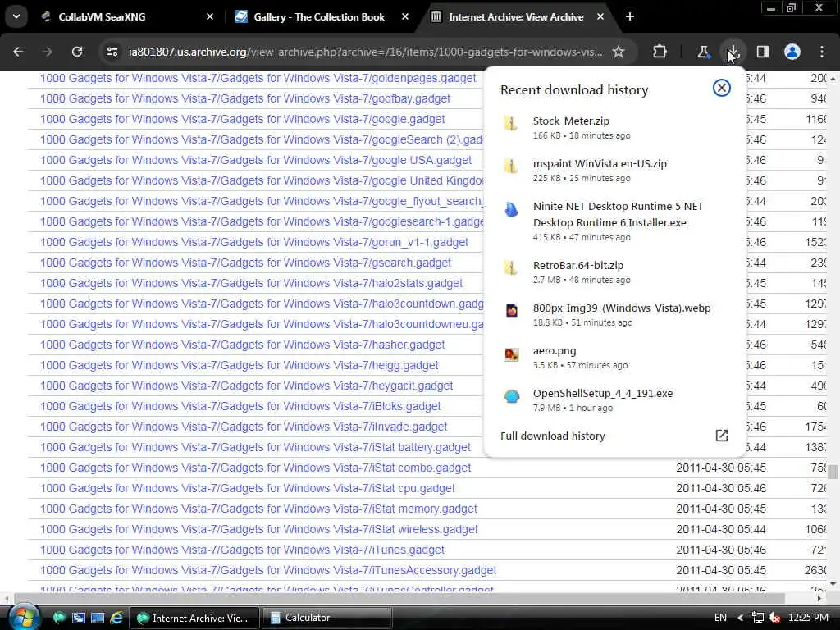Open the browser side panel
Screen dimensions: 840x630
[x=763, y=52]
